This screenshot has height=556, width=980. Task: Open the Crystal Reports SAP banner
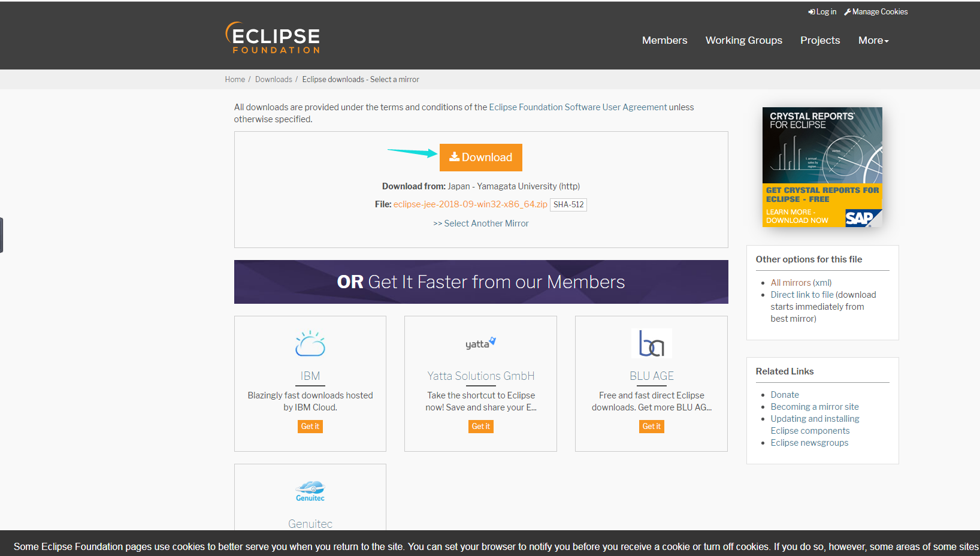point(822,167)
